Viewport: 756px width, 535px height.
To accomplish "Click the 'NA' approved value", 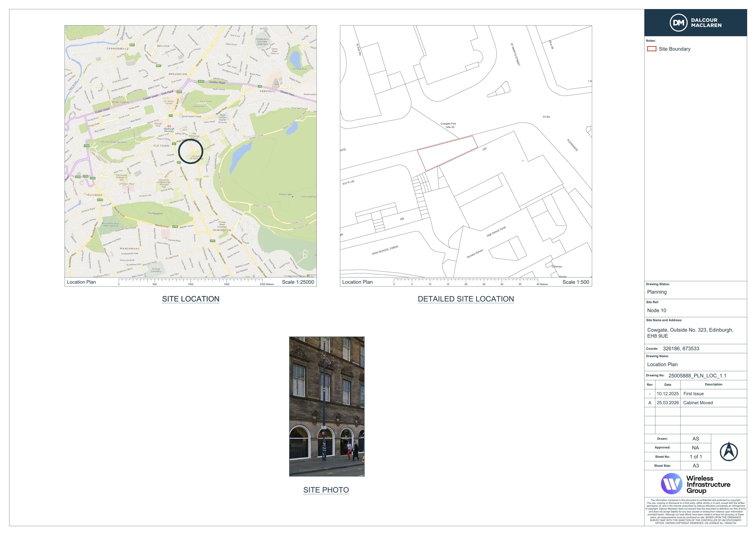I will [x=695, y=448].
